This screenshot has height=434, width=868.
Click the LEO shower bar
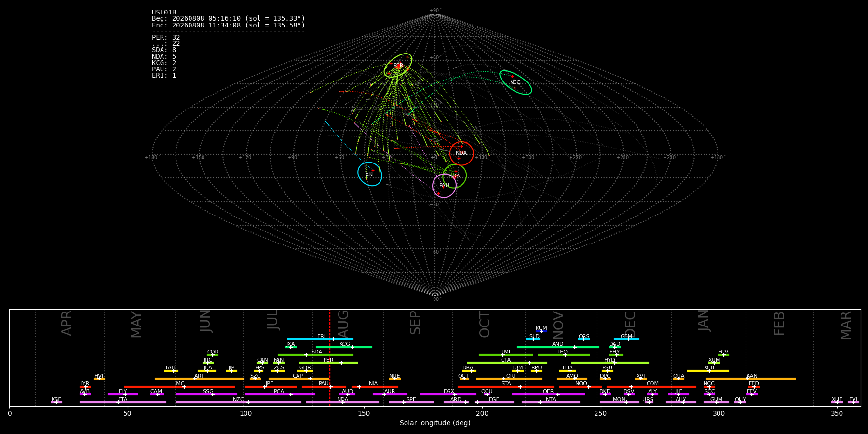pos(564,355)
